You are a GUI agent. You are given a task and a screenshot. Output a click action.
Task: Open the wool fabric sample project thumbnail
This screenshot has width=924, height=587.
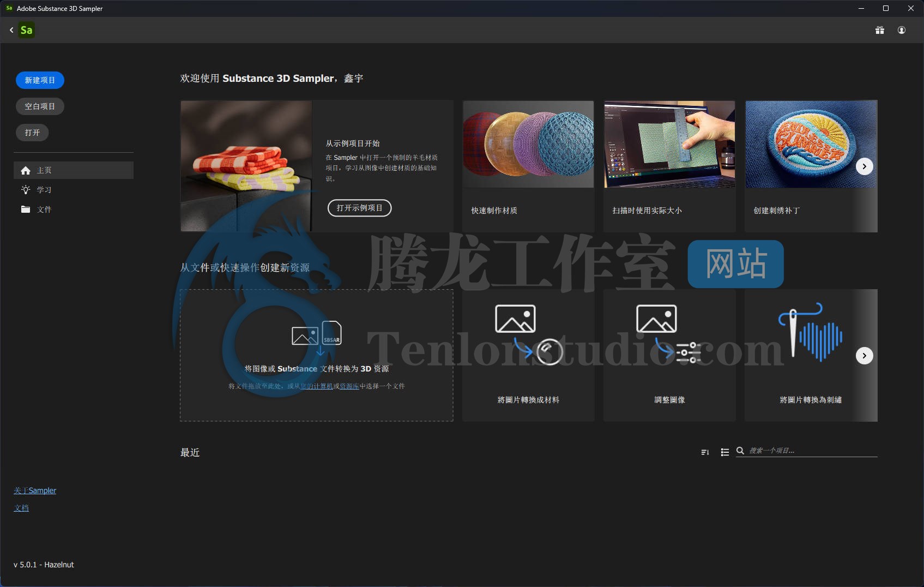(246, 166)
